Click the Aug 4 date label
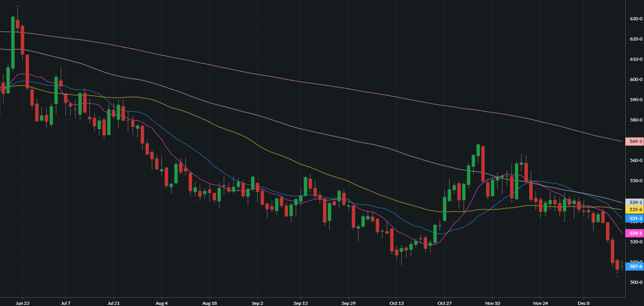This screenshot has width=644, height=306. [162, 303]
